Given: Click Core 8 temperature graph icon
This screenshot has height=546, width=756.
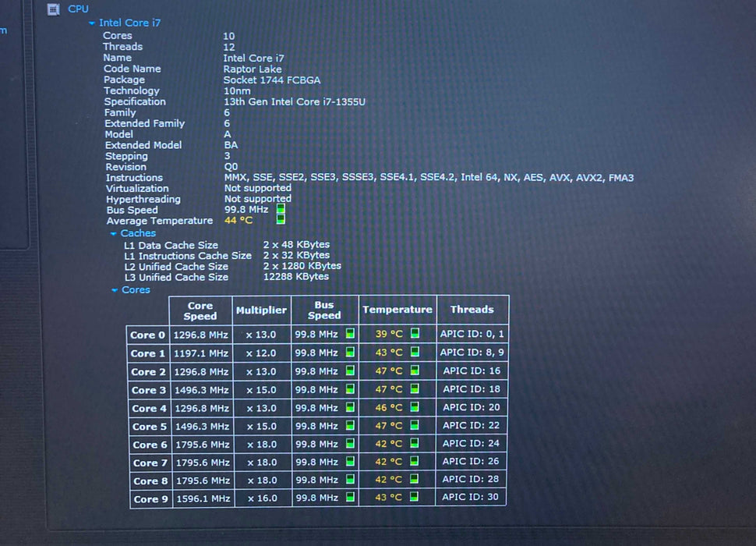Looking at the screenshot, I should click(414, 479).
